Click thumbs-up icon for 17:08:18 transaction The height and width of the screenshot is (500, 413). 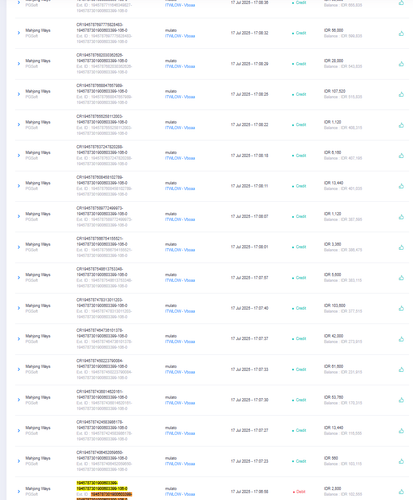tap(401, 156)
